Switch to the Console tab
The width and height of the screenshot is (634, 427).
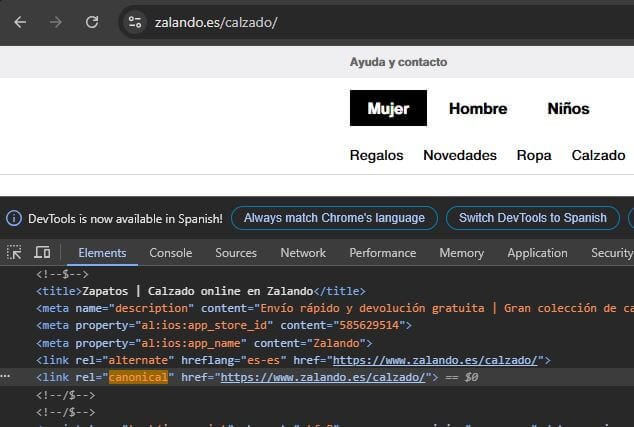[x=171, y=253]
